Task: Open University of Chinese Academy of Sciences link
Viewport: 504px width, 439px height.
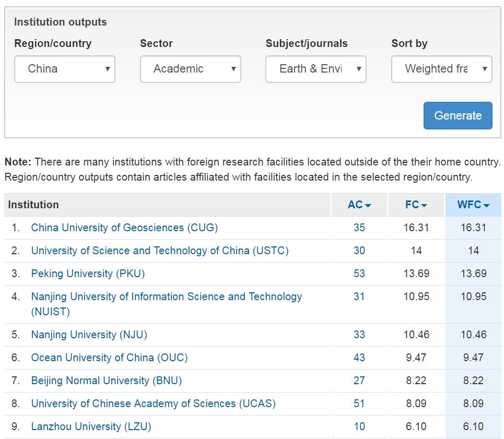Action: pyautogui.click(x=154, y=404)
